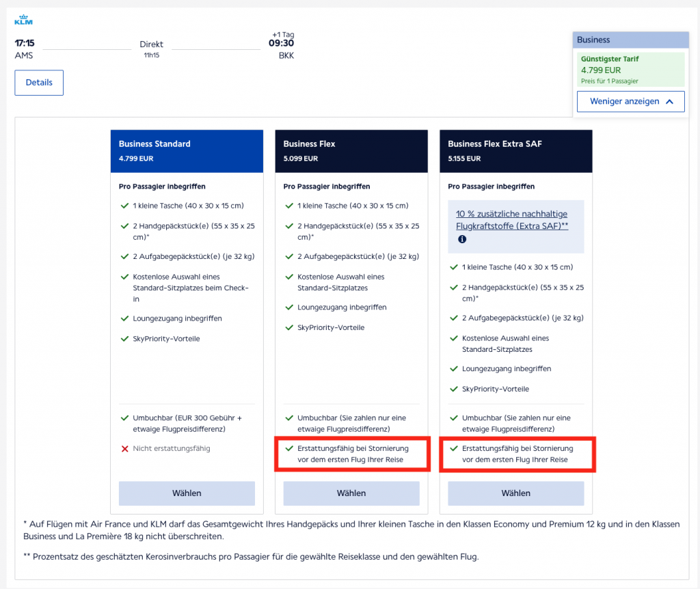The height and width of the screenshot is (589, 700).
Task: Click Business Flex checkmark for Erstattungsfähig bei Stornierung
Action: (289, 448)
